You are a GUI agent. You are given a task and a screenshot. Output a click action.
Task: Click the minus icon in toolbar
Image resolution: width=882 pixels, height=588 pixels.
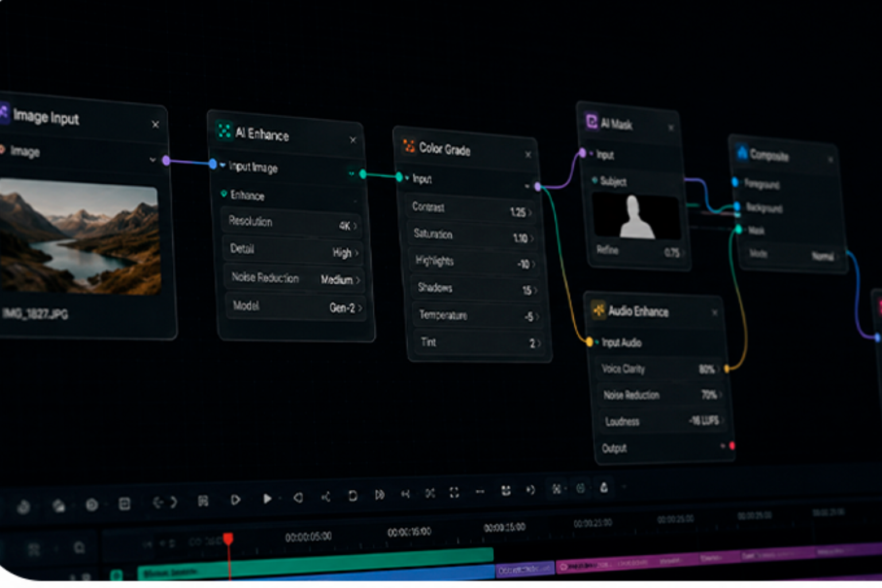(x=480, y=492)
